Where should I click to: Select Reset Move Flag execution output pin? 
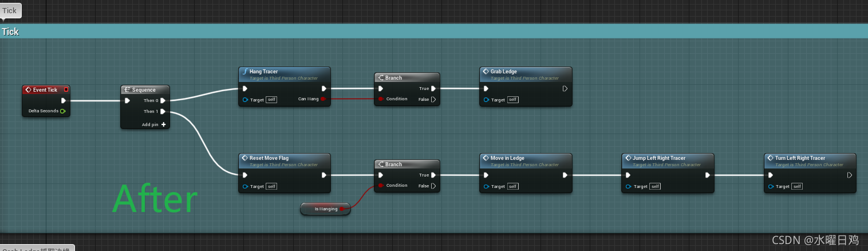tap(323, 175)
